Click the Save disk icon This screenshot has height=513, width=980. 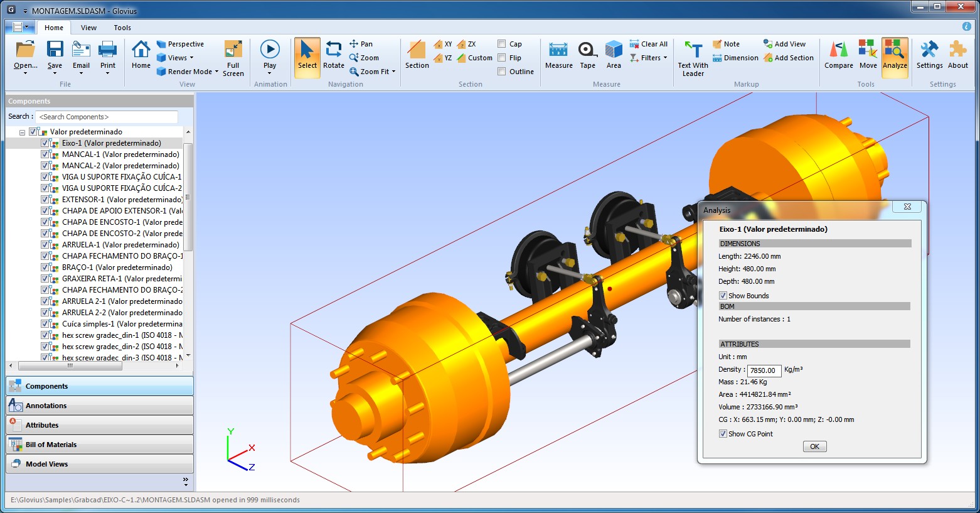[x=55, y=50]
